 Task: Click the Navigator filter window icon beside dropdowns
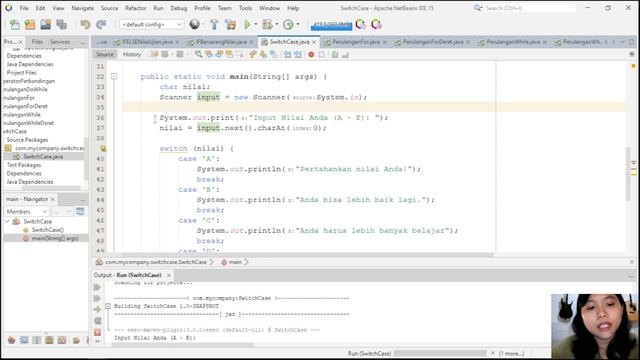pyautogui.click(x=80, y=211)
